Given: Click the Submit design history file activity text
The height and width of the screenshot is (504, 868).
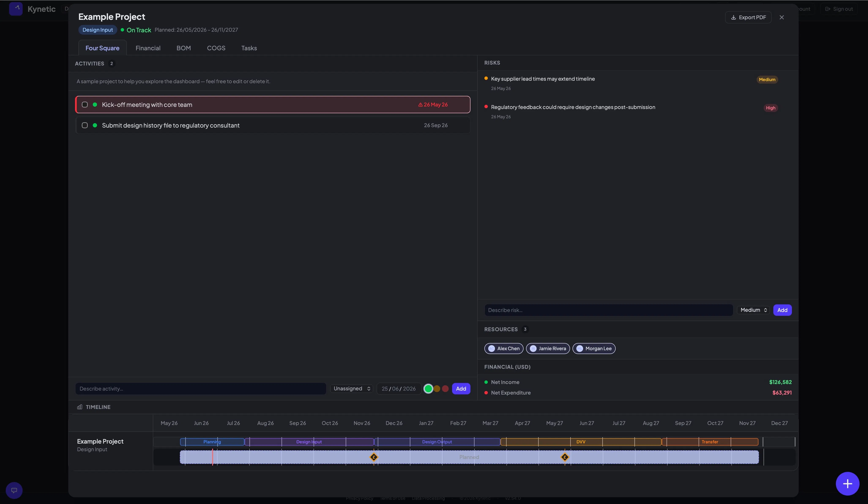Looking at the screenshot, I should tap(171, 125).
